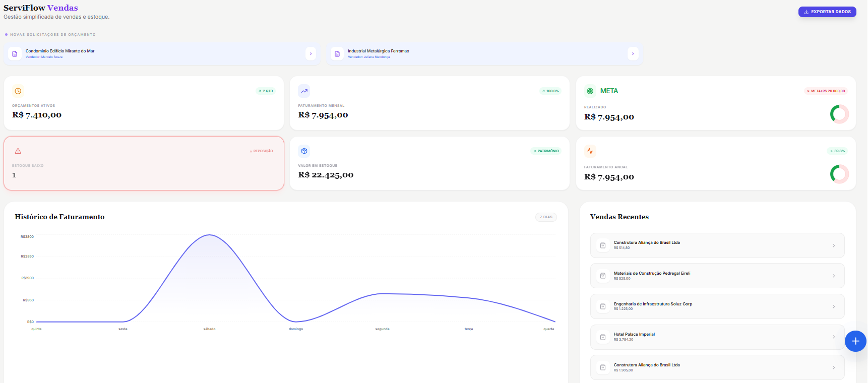Click the 100.0% badge
Viewport: 868px width, 383px height.
[x=550, y=91]
